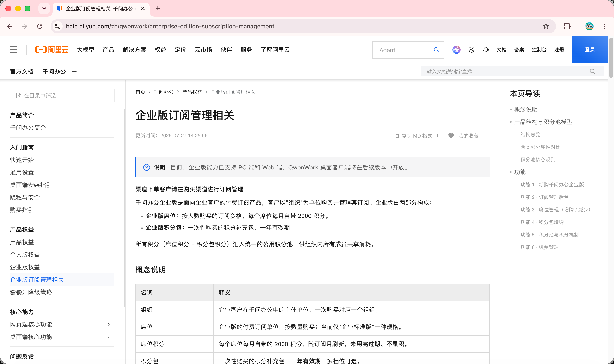Screen dimensions: 614x364
Task: Click the 复制 MD 格式 copy icon
Action: 397,136
